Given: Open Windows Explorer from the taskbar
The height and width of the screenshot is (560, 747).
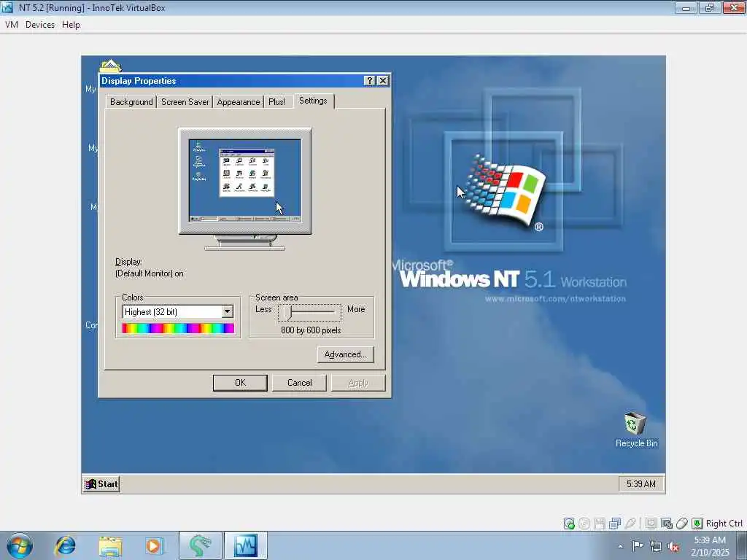Looking at the screenshot, I should 110,545.
